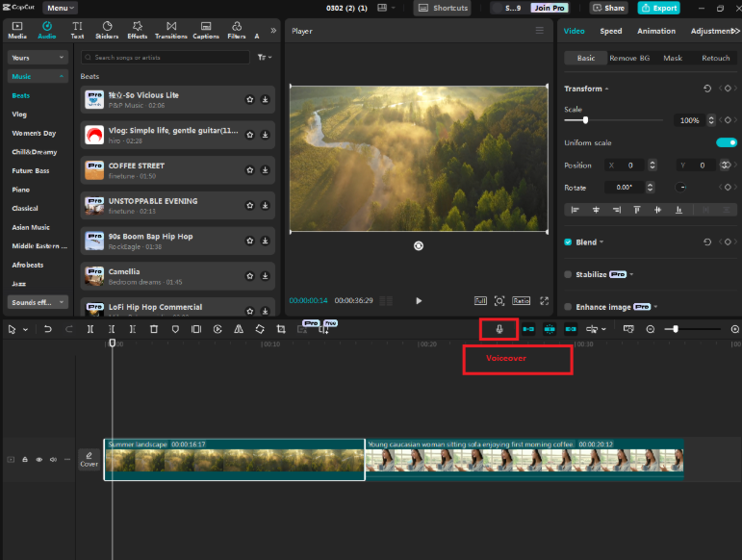This screenshot has height=560, width=742.
Task: Click the Share button
Action: coord(608,8)
